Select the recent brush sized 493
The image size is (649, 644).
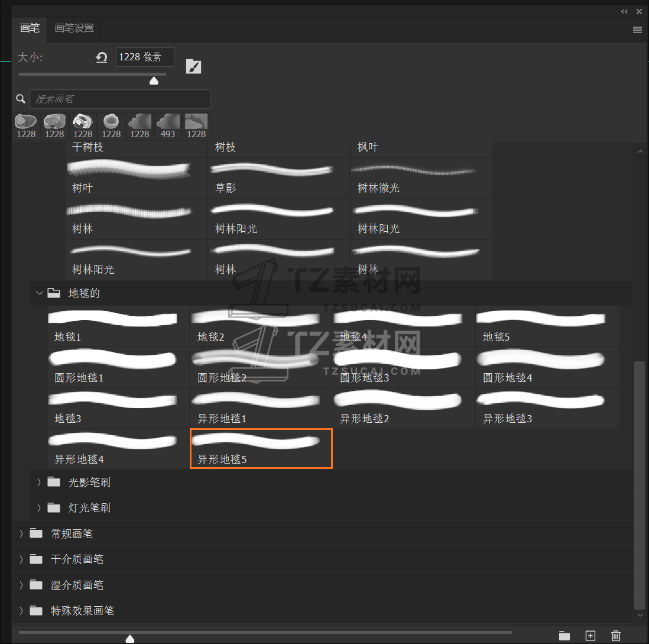(x=168, y=127)
